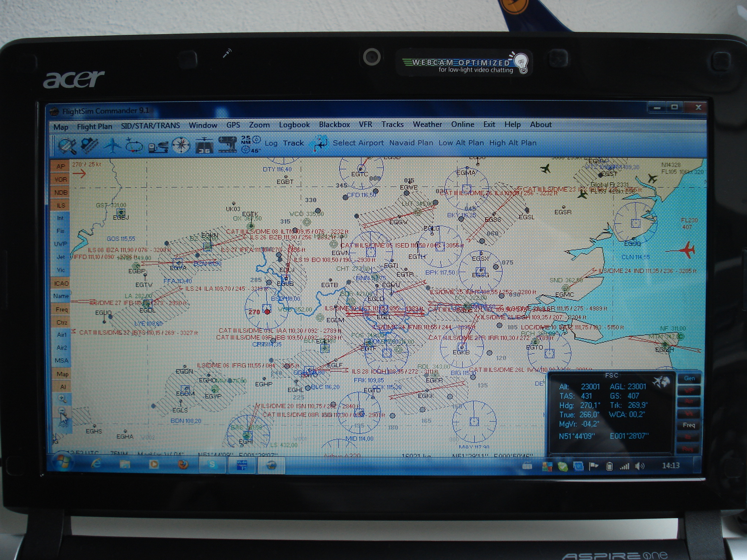This screenshot has width=747, height=560.
Task: Click the blue aircraft toolbar icon
Action: 113,145
